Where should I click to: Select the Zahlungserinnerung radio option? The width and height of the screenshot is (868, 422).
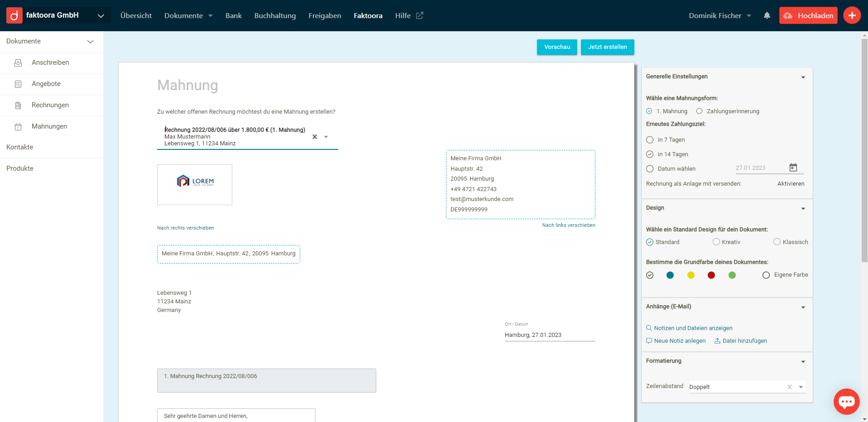point(700,111)
